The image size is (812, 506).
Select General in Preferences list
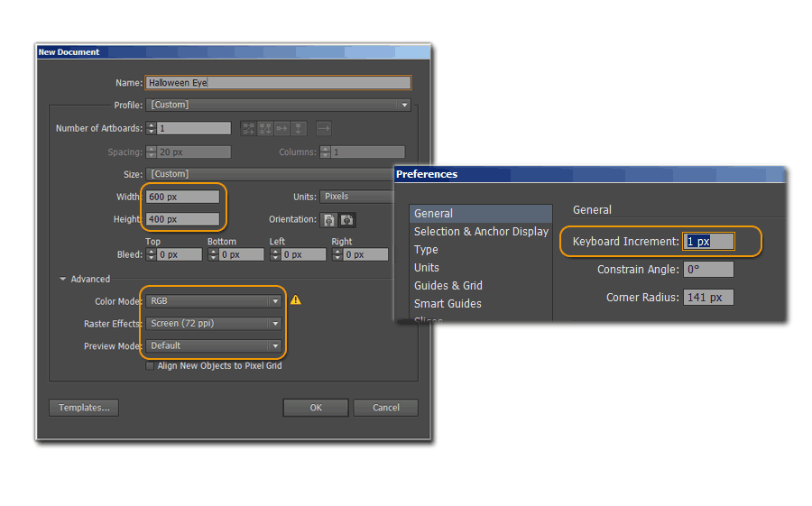(481, 214)
